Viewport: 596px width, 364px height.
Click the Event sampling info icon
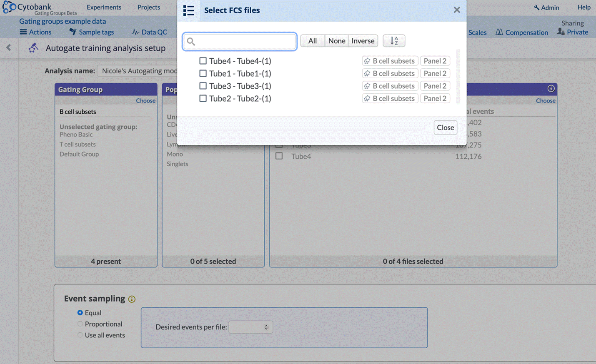[x=132, y=299]
